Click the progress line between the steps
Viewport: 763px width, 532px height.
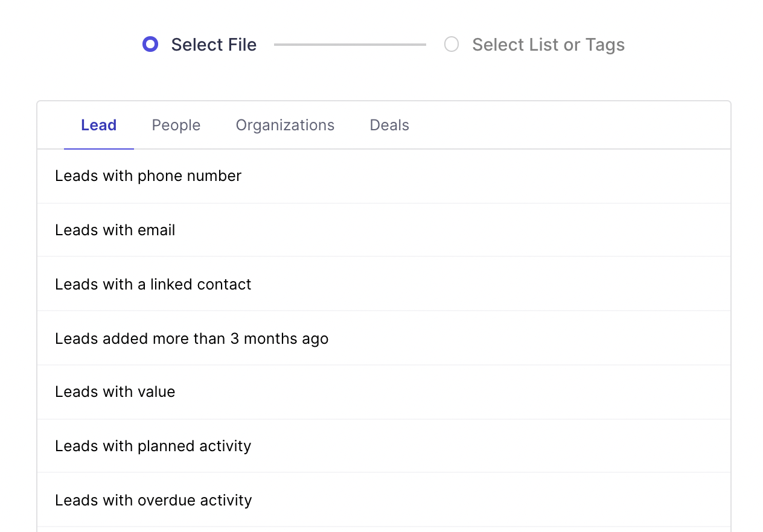(350, 44)
